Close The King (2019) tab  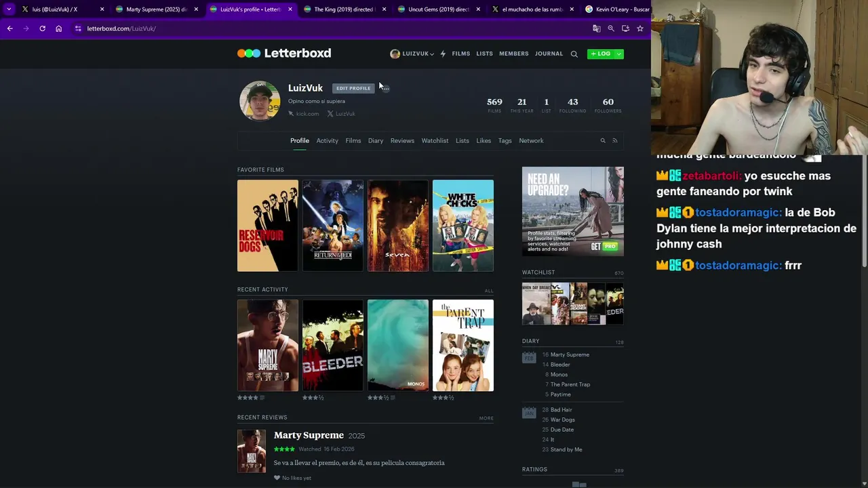click(384, 9)
